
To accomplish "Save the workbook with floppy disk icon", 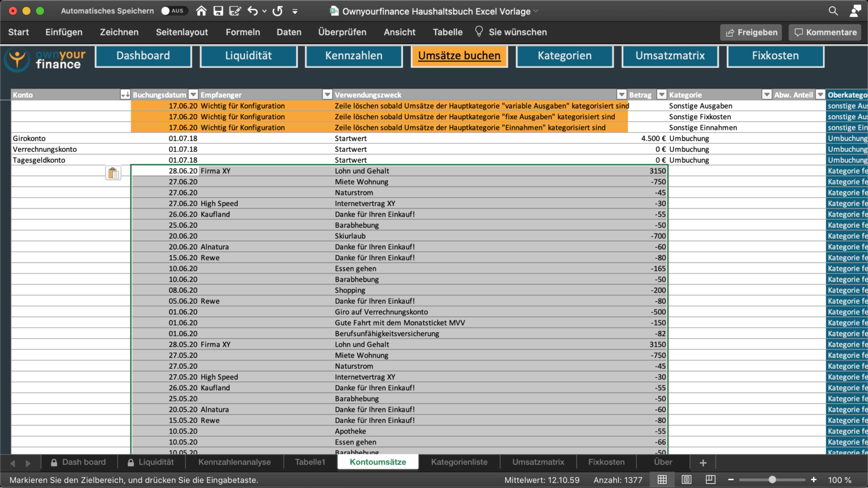I will tap(218, 11).
